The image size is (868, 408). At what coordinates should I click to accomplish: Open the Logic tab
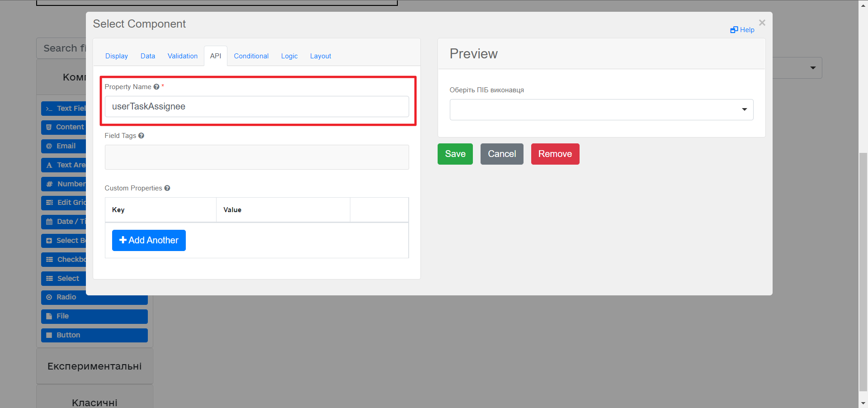point(289,56)
